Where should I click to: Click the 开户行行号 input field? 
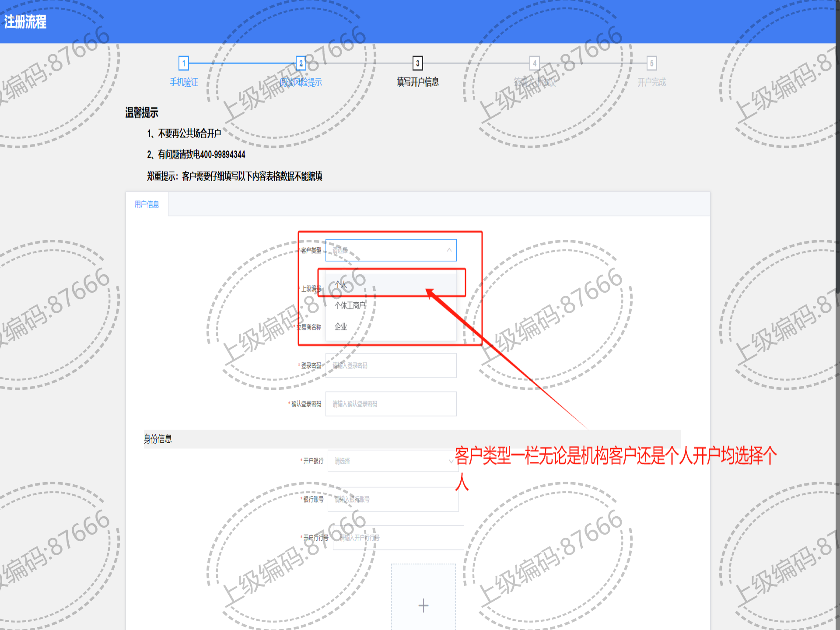pyautogui.click(x=398, y=538)
